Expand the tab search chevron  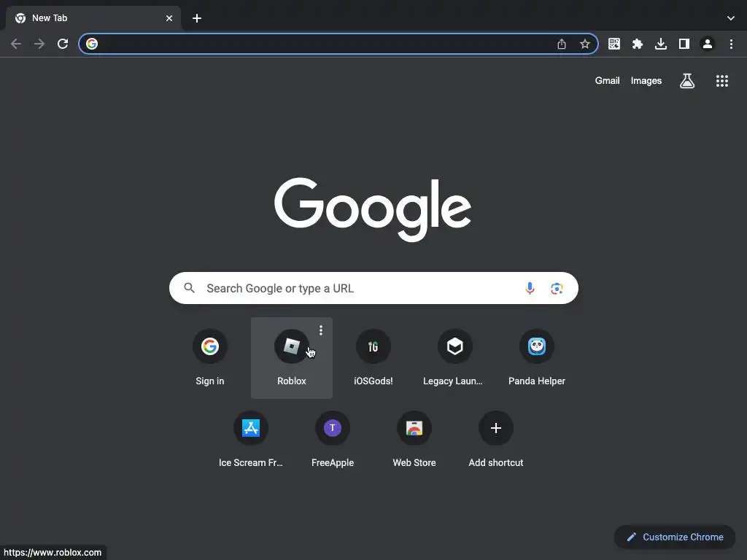click(731, 18)
